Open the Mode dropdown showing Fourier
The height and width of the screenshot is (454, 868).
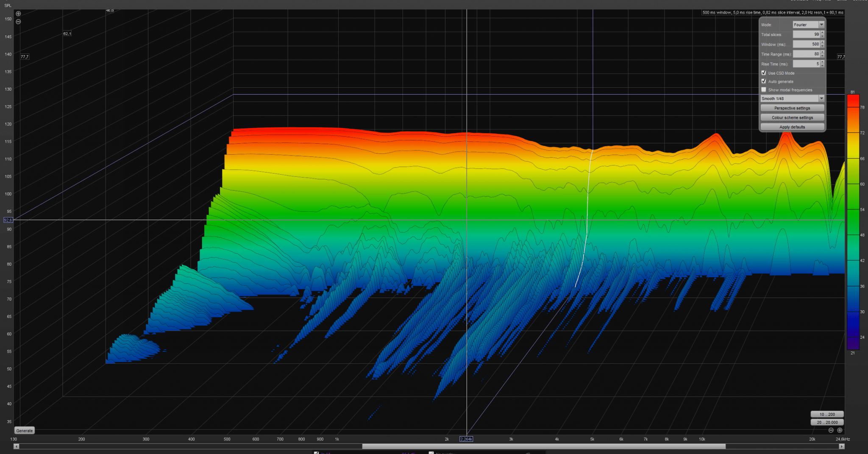[809, 25]
